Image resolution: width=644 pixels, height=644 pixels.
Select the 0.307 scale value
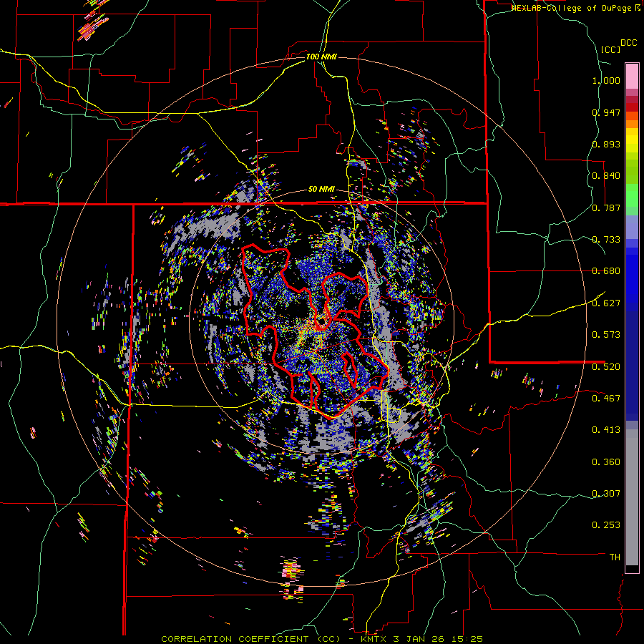tap(606, 493)
